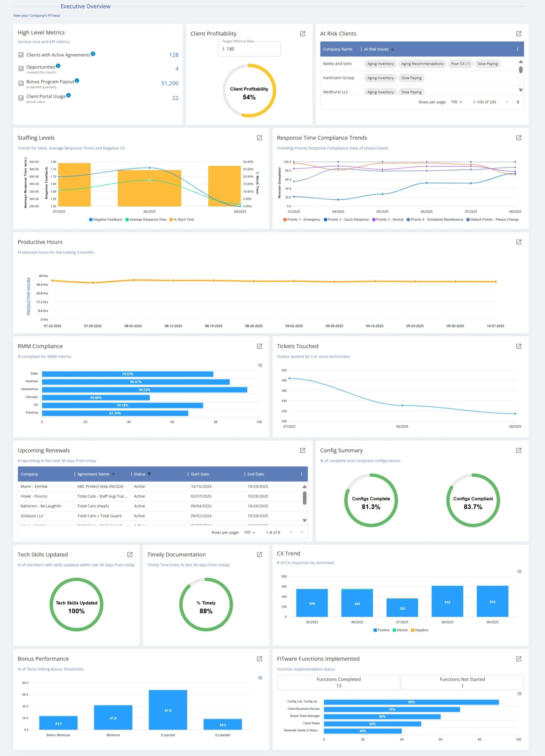Open Rows per page dropdown in At Risk Clients
This screenshot has width=545, height=756.
coord(456,102)
